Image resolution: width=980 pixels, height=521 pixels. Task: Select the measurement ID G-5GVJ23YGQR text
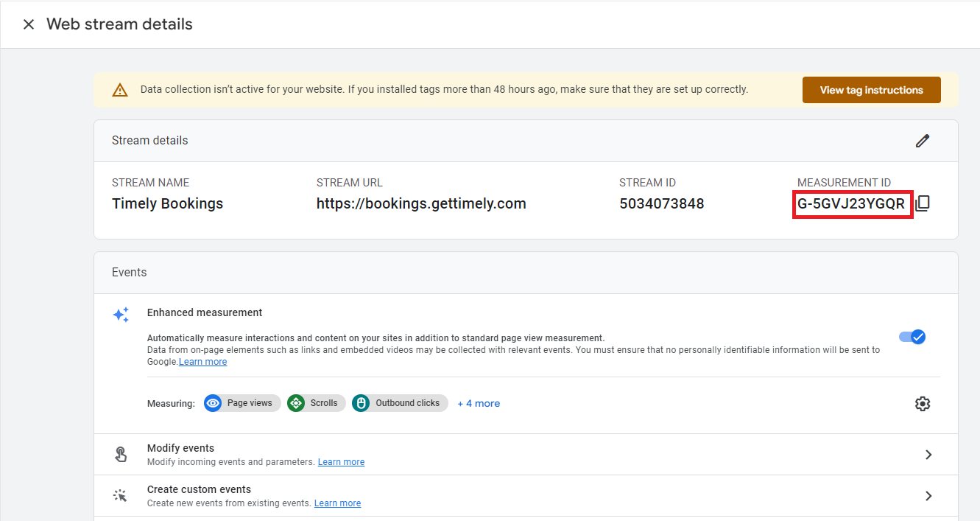point(851,204)
